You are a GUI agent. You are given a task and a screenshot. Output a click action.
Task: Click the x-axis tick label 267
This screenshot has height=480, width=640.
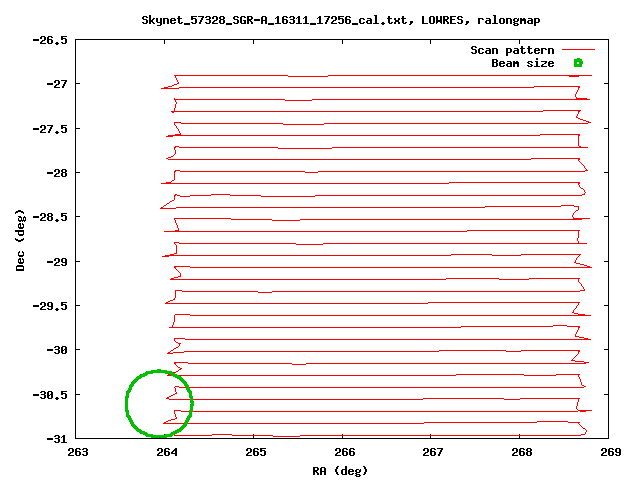click(x=430, y=452)
